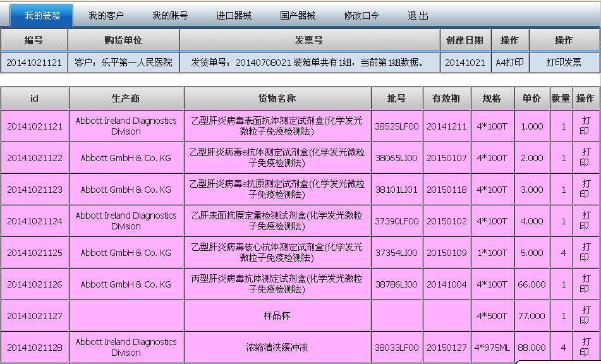Click the 发票号 column header
Image resolution: width=601 pixels, height=364 pixels.
(x=310, y=40)
